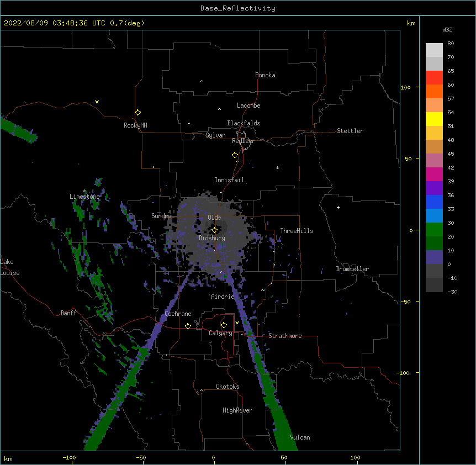Click the white asterisk above Limestone label
Viewport: 476px width, 465px height.
pyautogui.click(x=84, y=191)
